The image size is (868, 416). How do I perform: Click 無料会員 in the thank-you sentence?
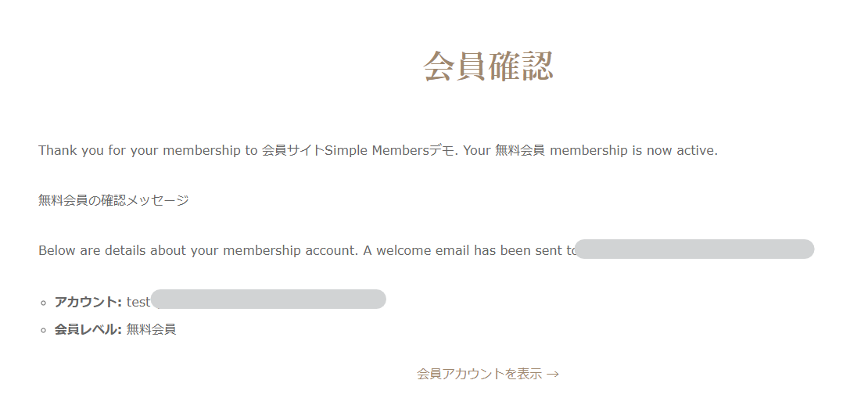[x=520, y=150]
